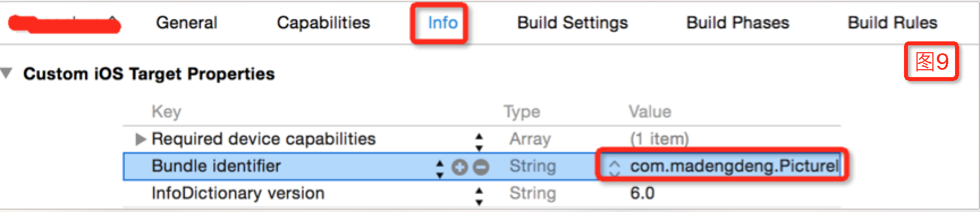Select the Info tab

(442, 23)
